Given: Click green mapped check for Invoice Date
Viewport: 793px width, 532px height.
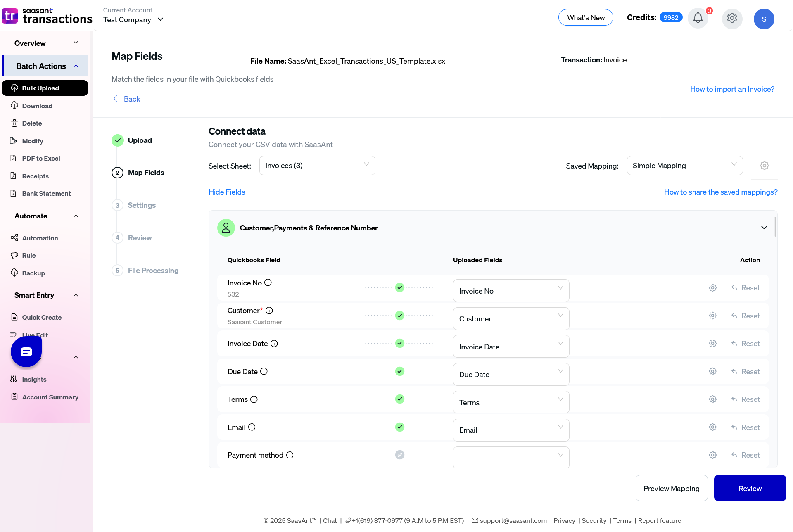Looking at the screenshot, I should [399, 343].
